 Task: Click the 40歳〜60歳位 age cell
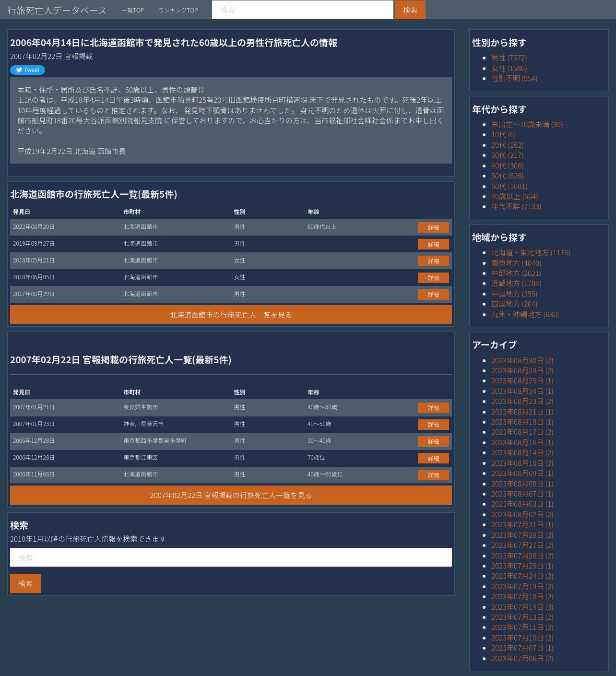pyautogui.click(x=325, y=474)
